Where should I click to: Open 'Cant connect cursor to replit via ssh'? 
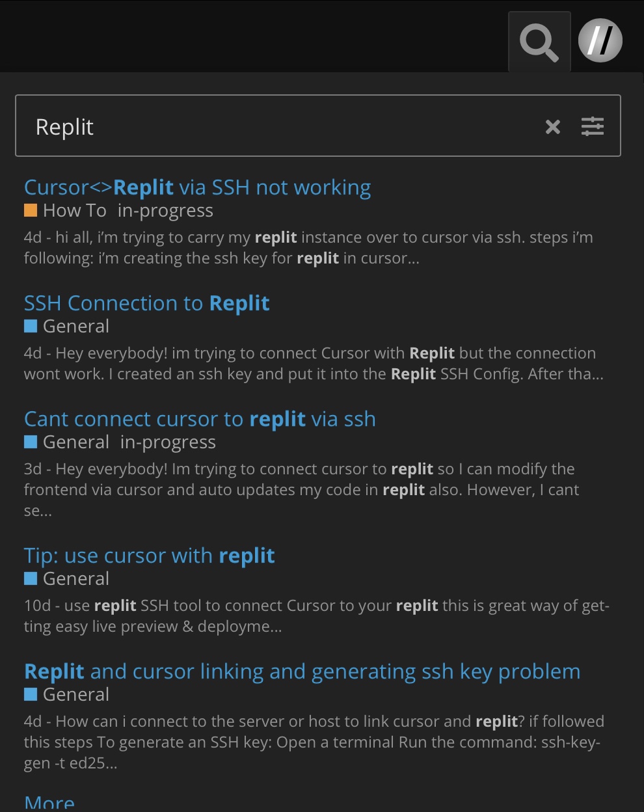click(x=200, y=419)
